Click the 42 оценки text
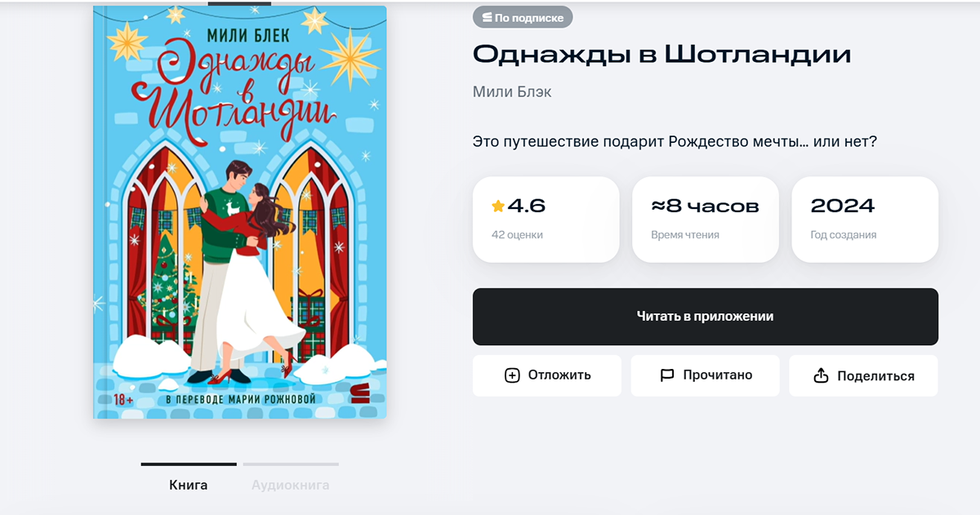Screen dimensions: 980x515 [517, 235]
